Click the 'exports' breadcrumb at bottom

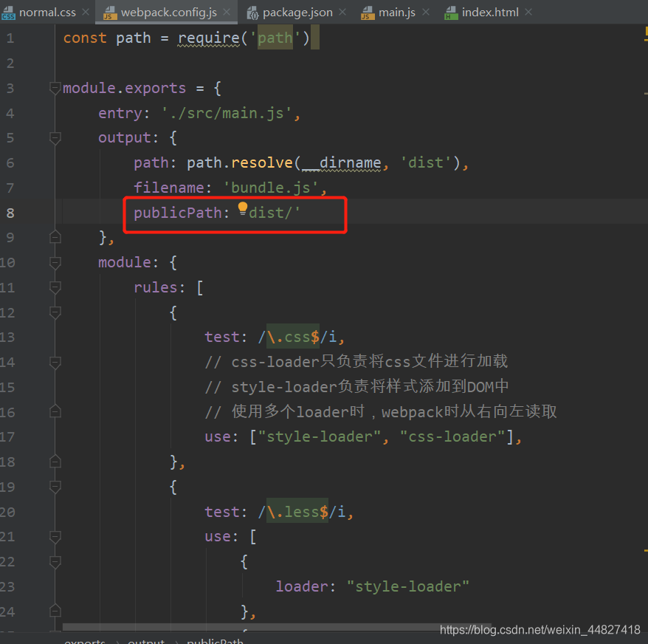85,642
